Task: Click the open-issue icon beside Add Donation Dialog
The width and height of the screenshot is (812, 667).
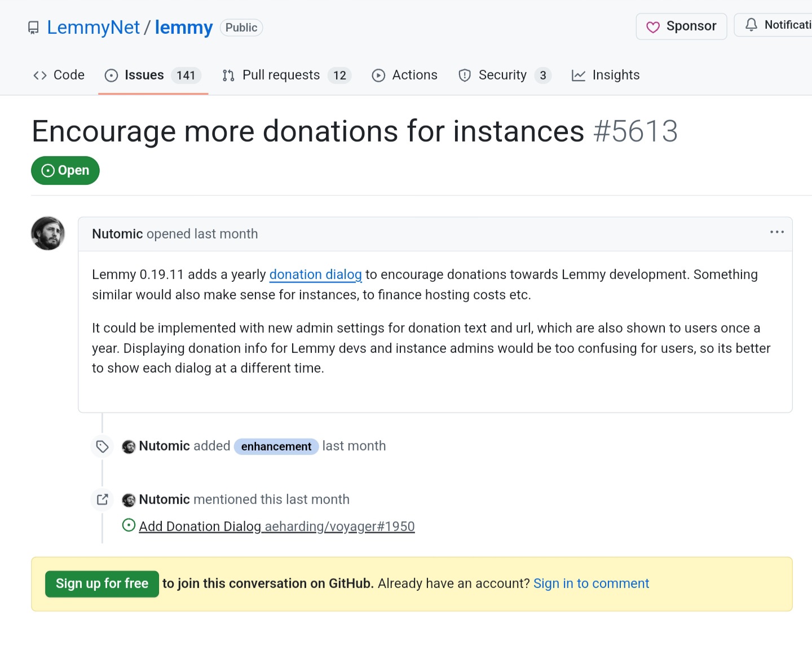Action: click(129, 525)
